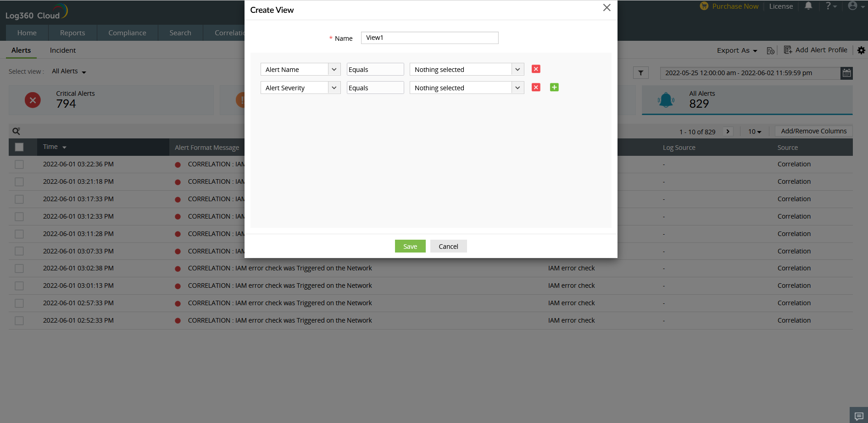Sort by Time column

[55, 147]
